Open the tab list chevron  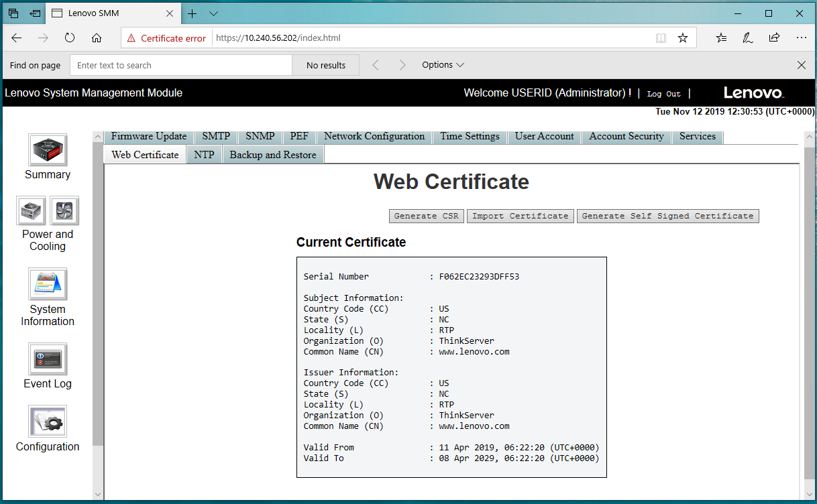coord(213,13)
